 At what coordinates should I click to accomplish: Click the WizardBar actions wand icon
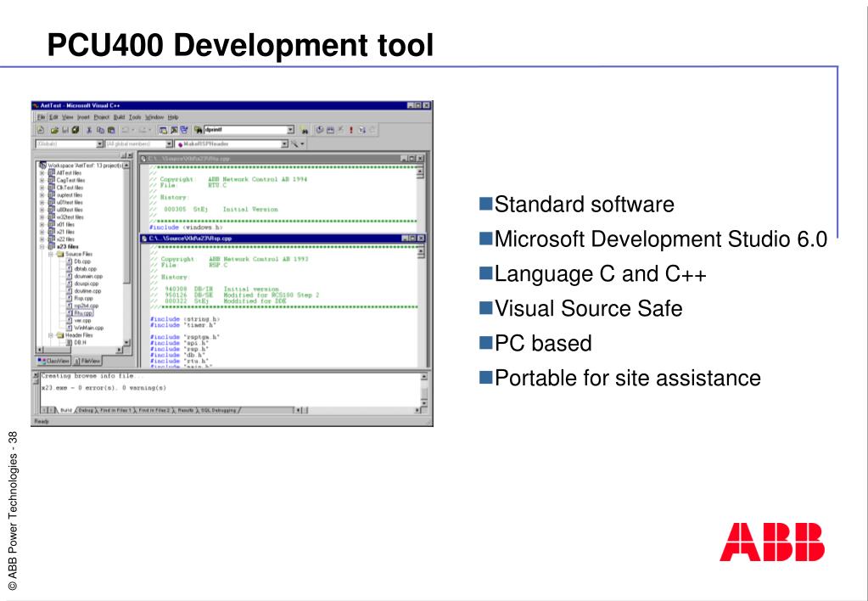coord(295,144)
